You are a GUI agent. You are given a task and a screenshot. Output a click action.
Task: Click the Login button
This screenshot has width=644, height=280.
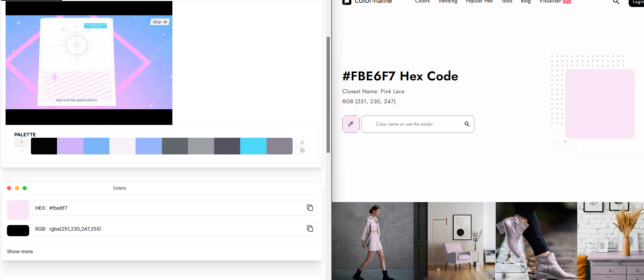coord(637,2)
